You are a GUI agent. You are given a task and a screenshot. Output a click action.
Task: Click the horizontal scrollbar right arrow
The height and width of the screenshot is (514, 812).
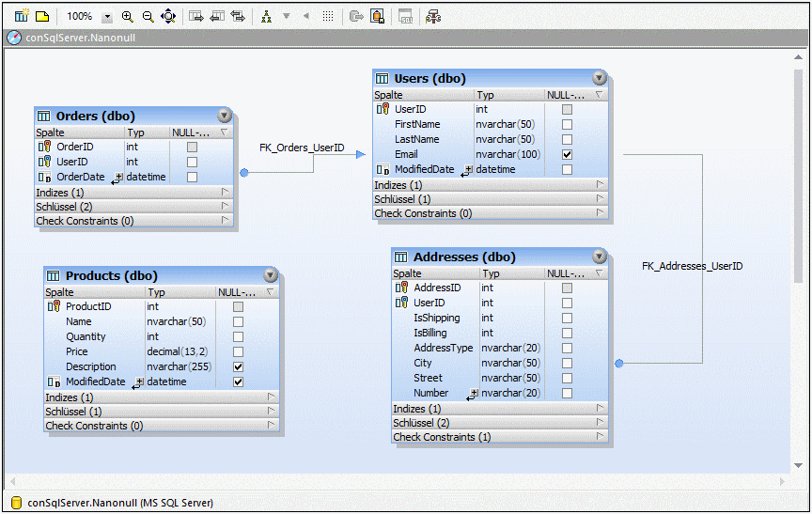click(x=782, y=482)
